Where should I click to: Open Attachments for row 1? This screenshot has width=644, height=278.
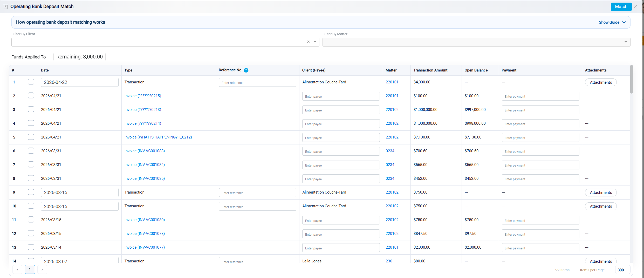(601, 82)
